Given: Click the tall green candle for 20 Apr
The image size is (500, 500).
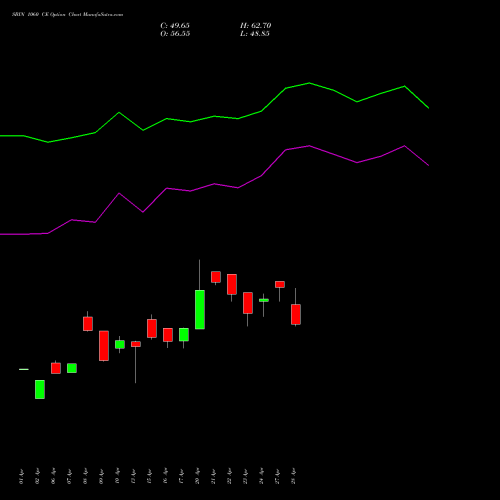Looking at the screenshot, I should (200, 309).
